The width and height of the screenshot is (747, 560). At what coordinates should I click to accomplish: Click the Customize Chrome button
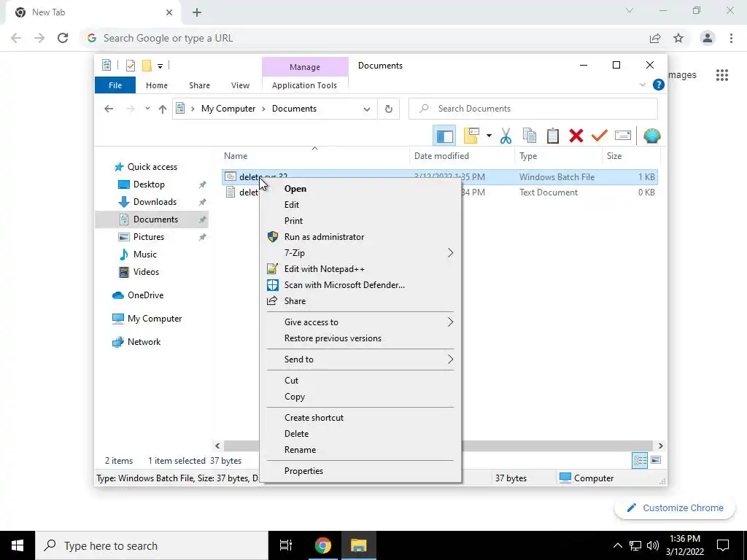point(675,507)
